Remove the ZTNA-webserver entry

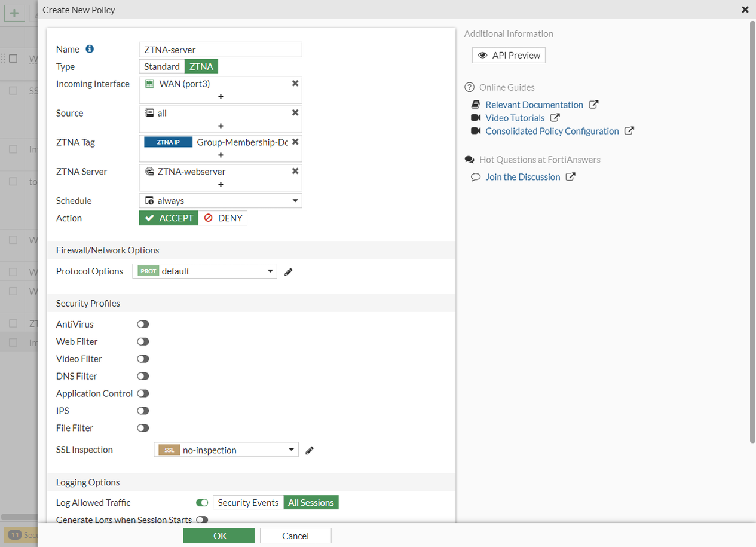(295, 171)
